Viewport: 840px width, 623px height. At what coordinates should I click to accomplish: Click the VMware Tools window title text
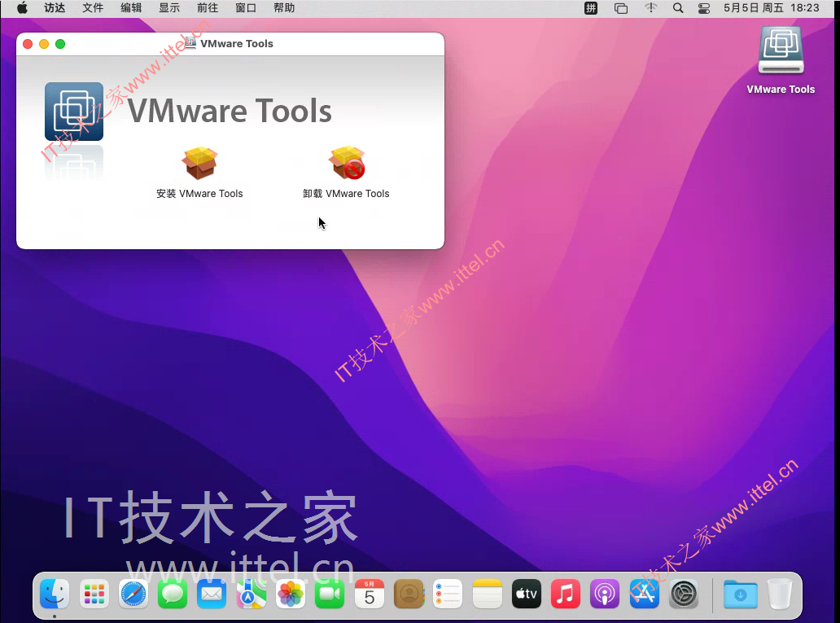[237, 43]
